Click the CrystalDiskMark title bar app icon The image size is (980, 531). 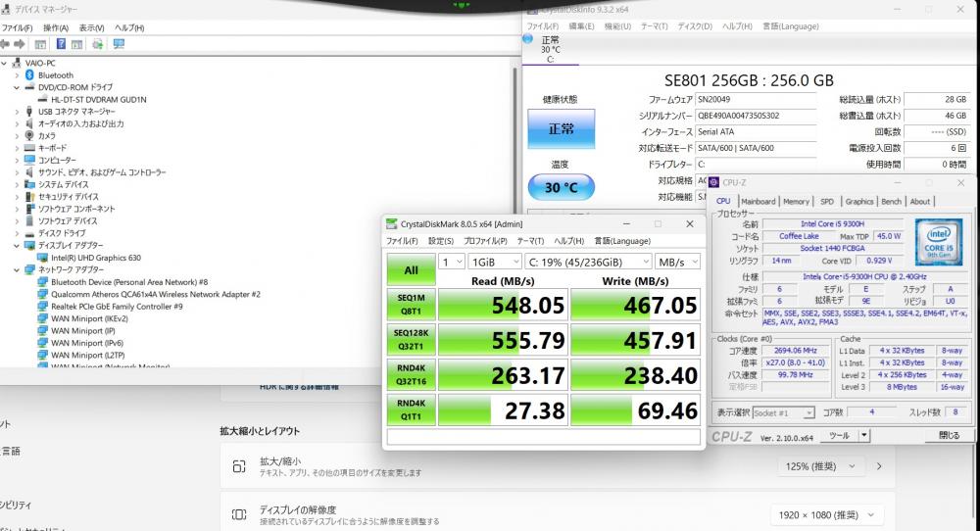[x=391, y=223]
